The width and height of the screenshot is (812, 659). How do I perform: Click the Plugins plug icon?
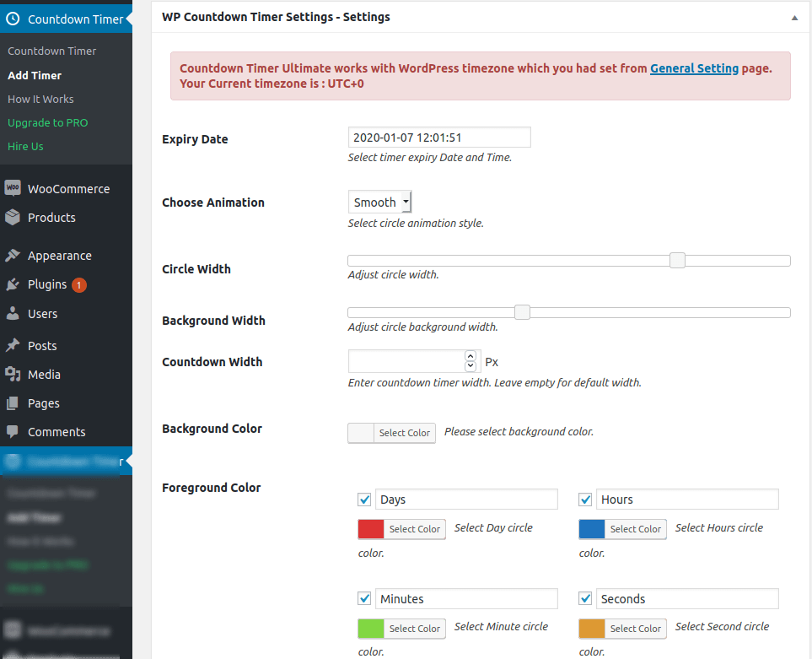click(x=12, y=284)
